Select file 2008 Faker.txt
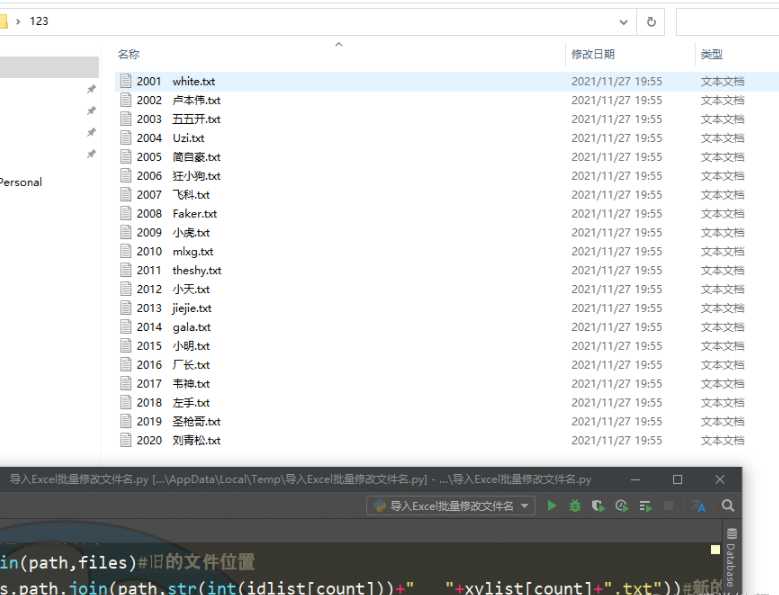779x595 pixels. [177, 214]
